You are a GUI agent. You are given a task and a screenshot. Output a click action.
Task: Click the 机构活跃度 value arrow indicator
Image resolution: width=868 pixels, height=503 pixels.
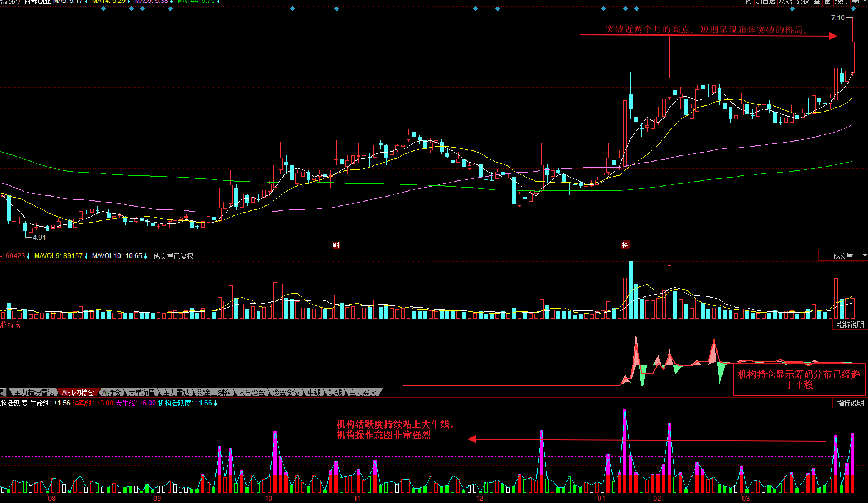click(x=215, y=403)
